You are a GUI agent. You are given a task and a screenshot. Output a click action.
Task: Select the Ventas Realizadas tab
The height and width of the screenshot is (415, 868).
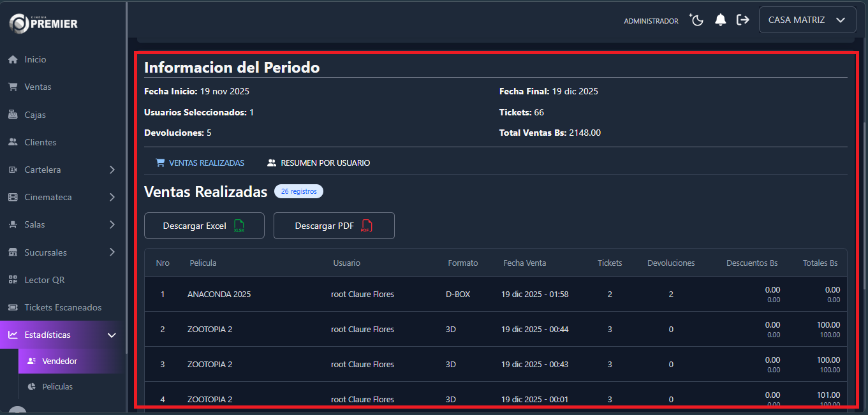pos(200,163)
